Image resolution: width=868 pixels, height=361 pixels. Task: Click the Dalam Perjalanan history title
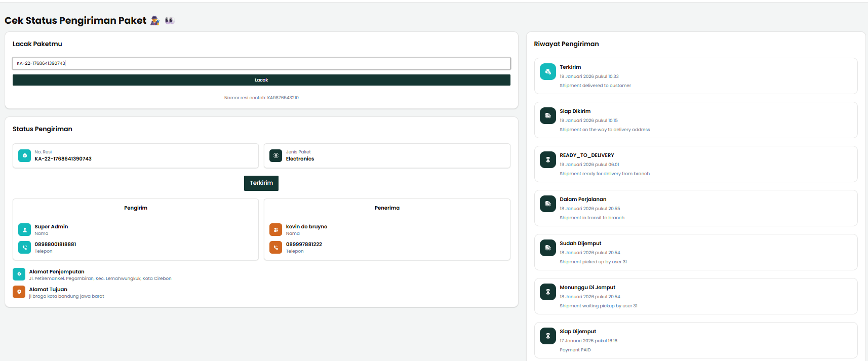pyautogui.click(x=583, y=199)
